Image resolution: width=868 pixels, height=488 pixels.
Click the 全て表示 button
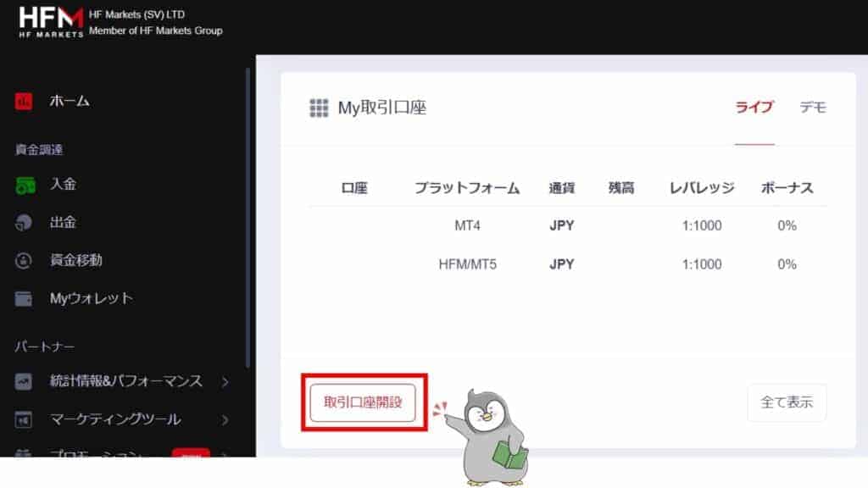(x=787, y=402)
